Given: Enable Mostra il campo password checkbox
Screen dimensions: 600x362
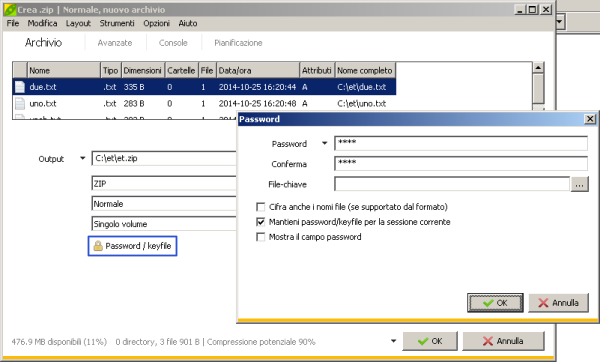Looking at the screenshot, I should coord(261,237).
